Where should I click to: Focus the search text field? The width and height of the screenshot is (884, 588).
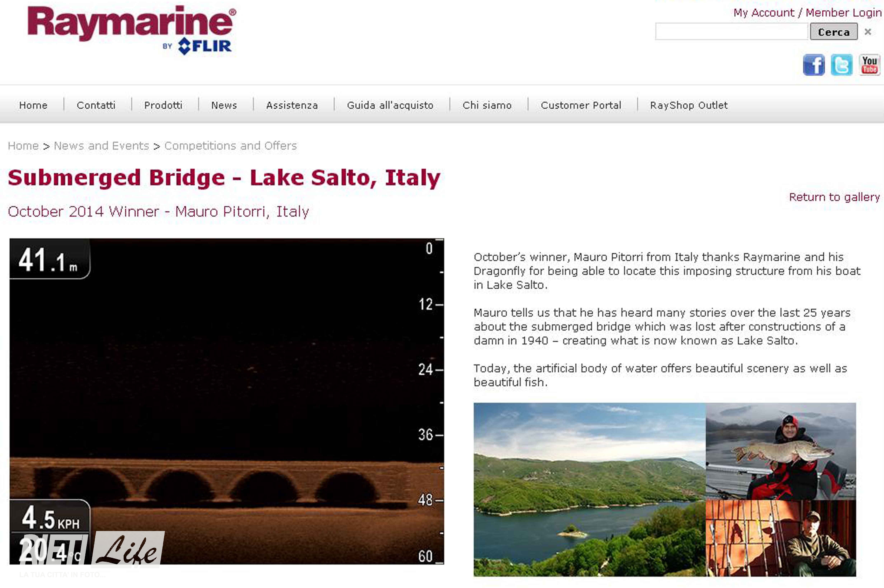(x=731, y=32)
